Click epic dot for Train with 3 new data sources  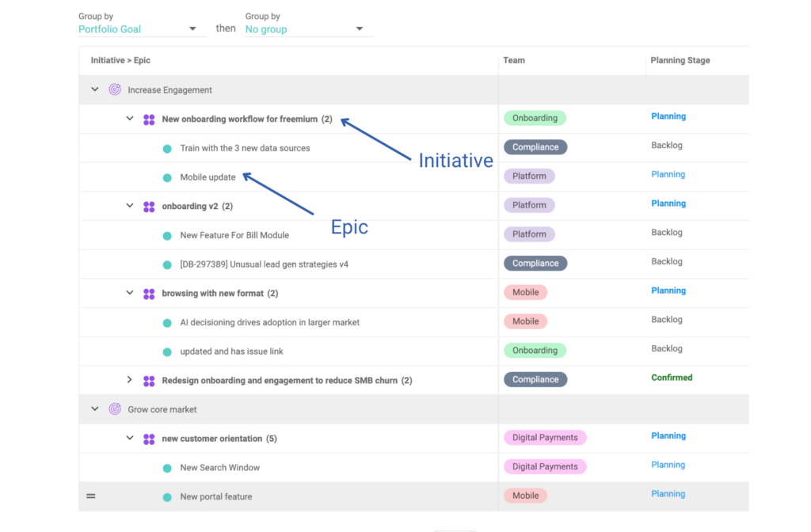coord(167,149)
